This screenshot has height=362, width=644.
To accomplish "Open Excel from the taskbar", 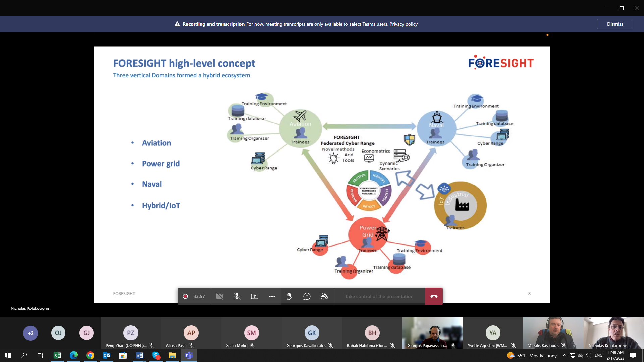I will click(57, 355).
